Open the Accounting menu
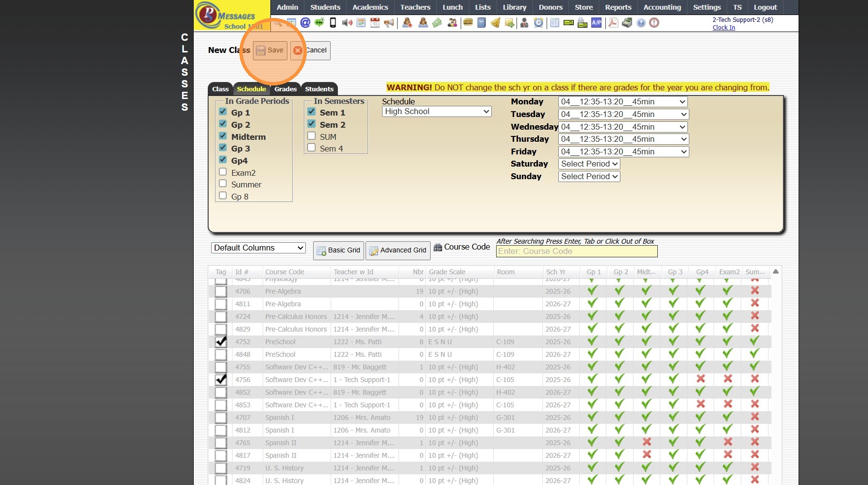Viewport: 868px width, 485px height. tap(662, 7)
